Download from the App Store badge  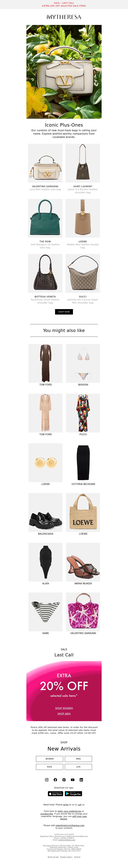[x=55, y=794]
